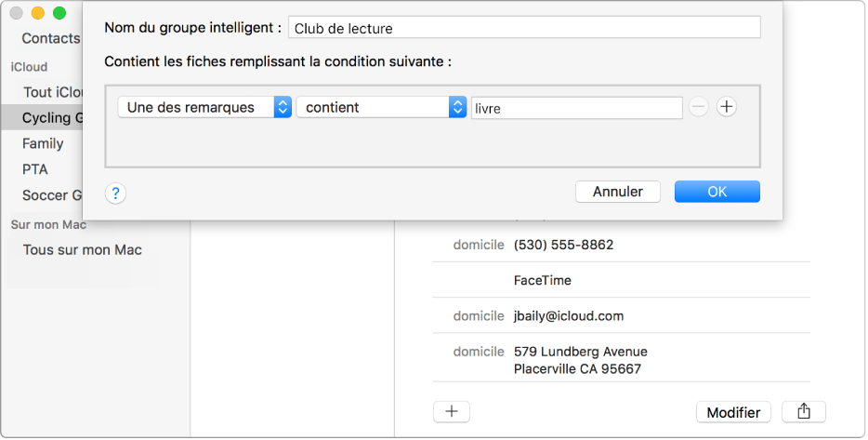
Task: Click the FaceTime row
Action: tap(543, 280)
